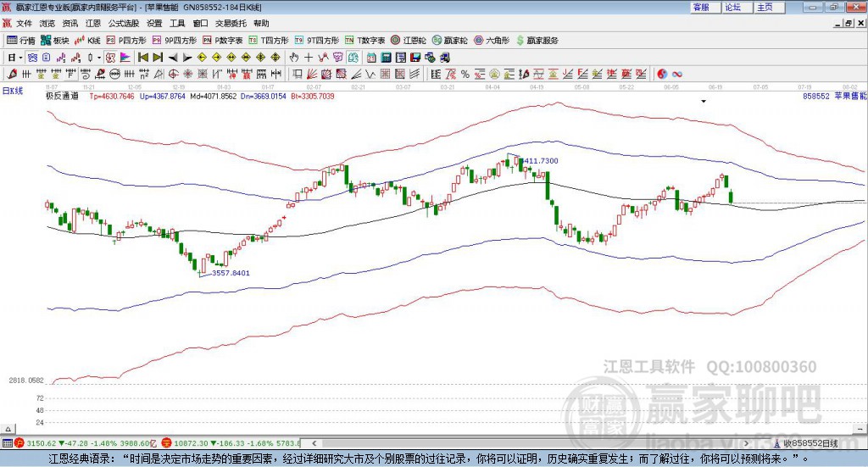Jump to first bar icon

(142, 58)
